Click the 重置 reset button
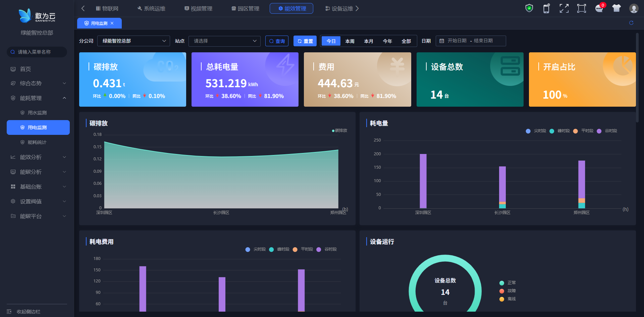644x317 pixels. click(x=305, y=41)
